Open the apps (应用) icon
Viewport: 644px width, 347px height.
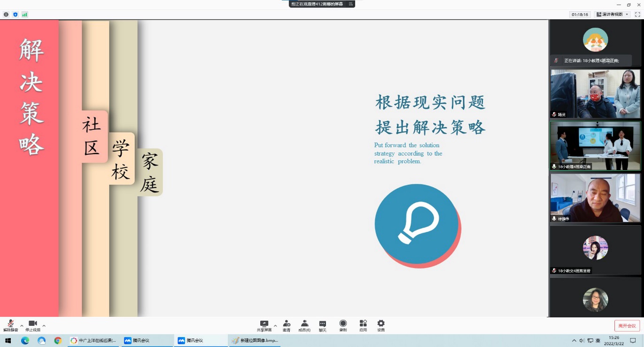click(363, 325)
